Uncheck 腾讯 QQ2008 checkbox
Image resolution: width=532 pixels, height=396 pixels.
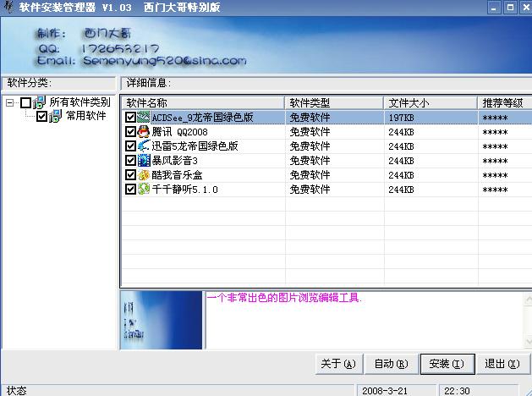point(130,132)
